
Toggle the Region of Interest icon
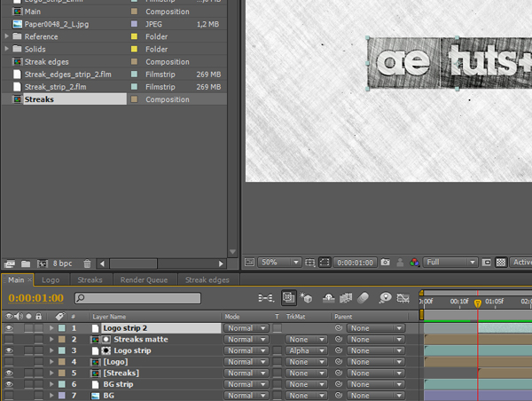(x=486, y=262)
